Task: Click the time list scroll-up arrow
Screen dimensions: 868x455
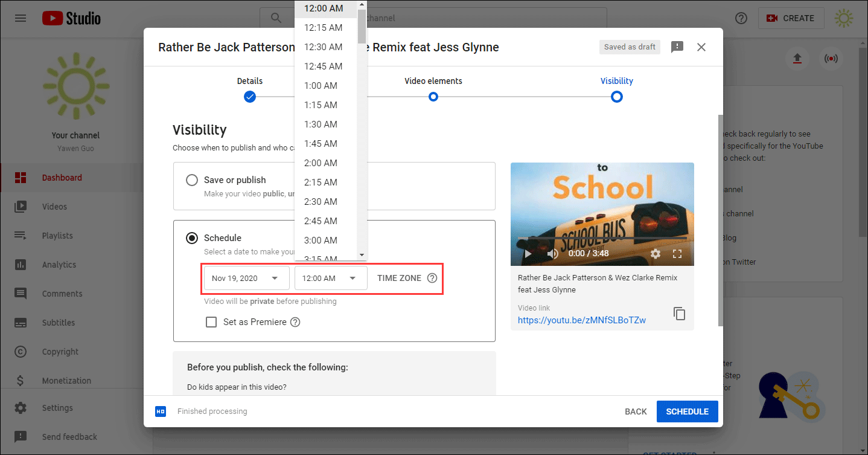Action: point(362,4)
